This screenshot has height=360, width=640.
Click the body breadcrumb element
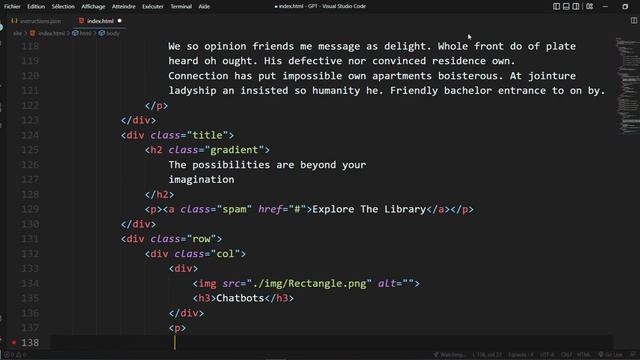tap(109, 33)
